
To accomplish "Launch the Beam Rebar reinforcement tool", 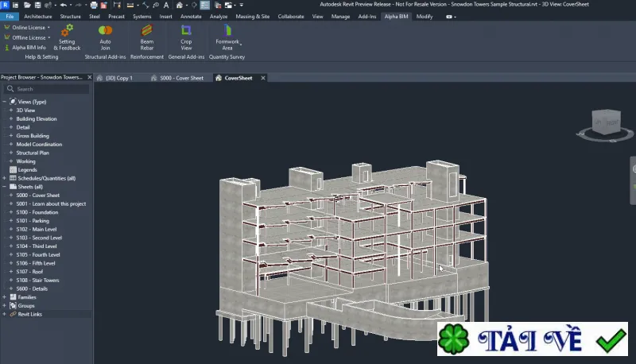I will pyautogui.click(x=147, y=37).
